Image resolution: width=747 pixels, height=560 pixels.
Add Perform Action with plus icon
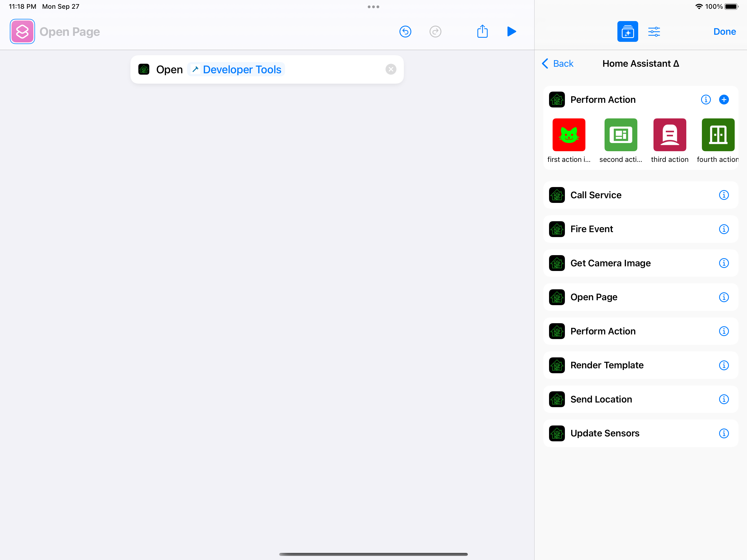click(x=723, y=100)
